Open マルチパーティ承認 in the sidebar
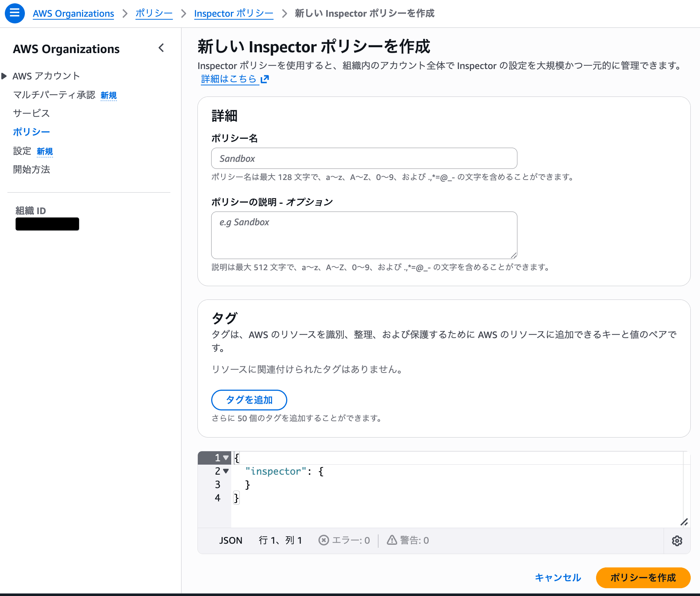 click(54, 95)
